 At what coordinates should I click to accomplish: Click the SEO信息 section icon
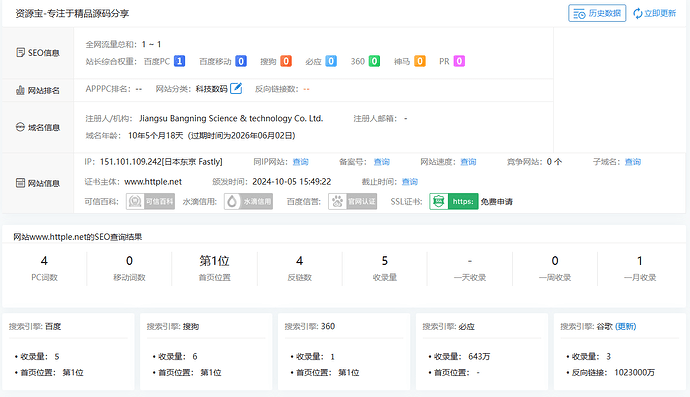tap(20, 52)
